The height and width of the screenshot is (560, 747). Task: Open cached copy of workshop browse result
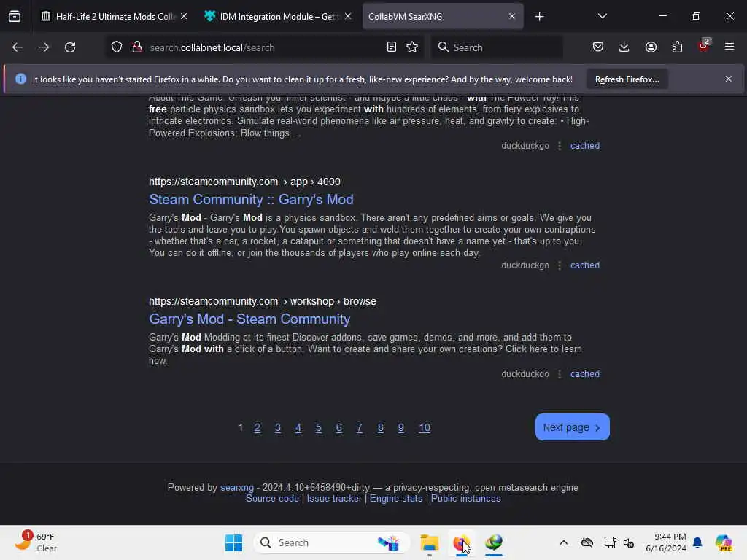(585, 374)
